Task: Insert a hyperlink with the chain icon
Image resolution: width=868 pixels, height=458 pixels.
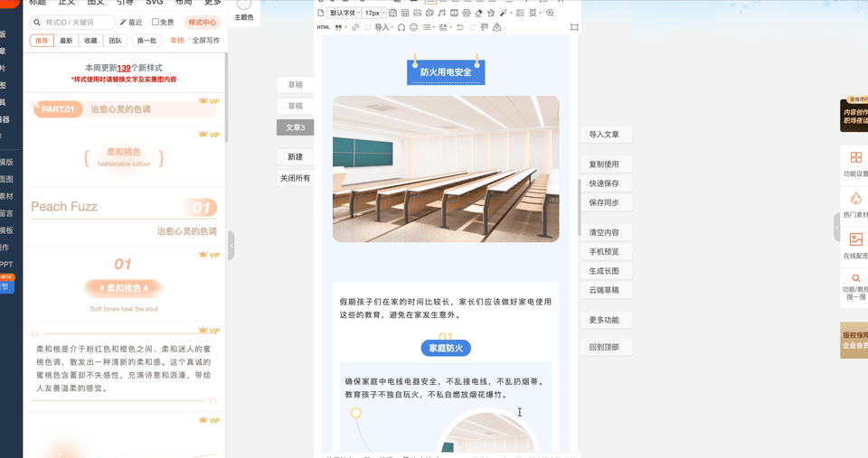Action: pyautogui.click(x=355, y=27)
